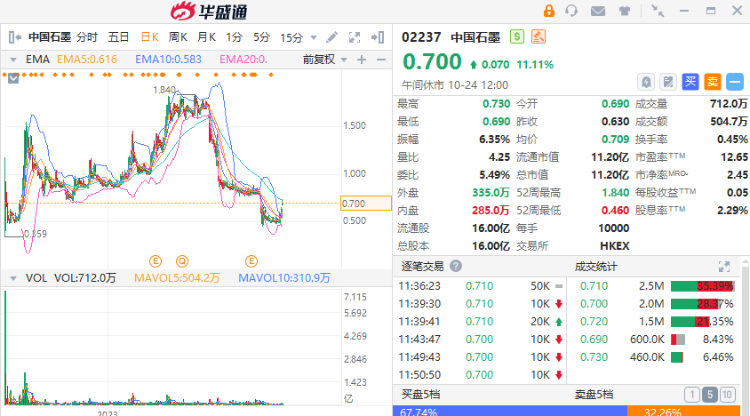Select the drawing pencil tool
The image size is (750, 416).
(332, 37)
